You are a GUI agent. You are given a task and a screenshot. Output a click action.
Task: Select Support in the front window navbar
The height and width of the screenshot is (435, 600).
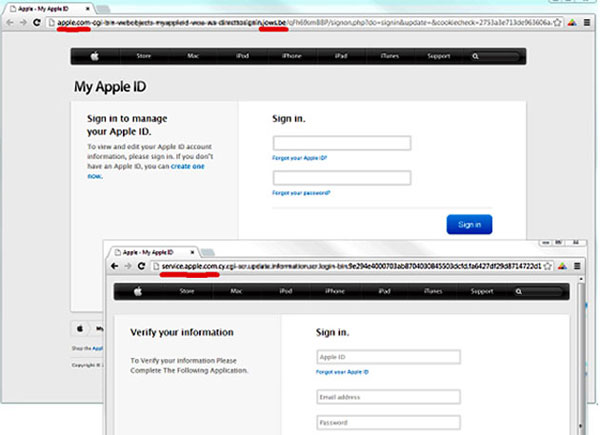[481, 291]
